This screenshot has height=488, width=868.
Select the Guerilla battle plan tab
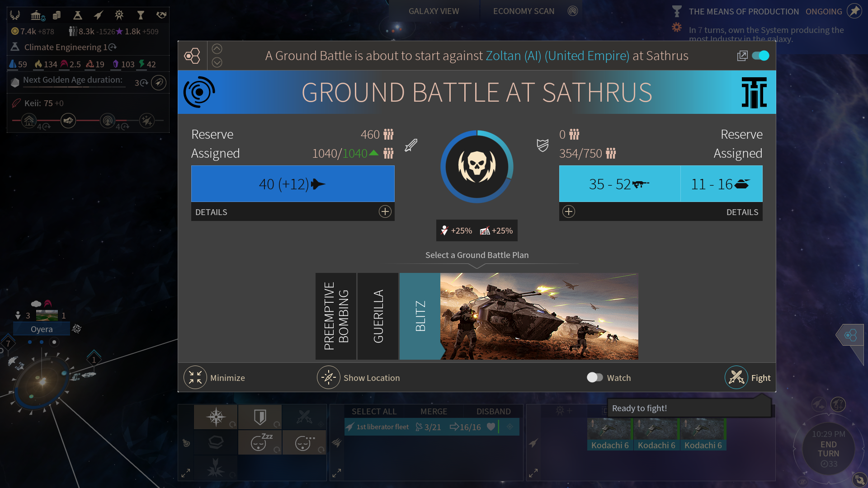point(378,316)
